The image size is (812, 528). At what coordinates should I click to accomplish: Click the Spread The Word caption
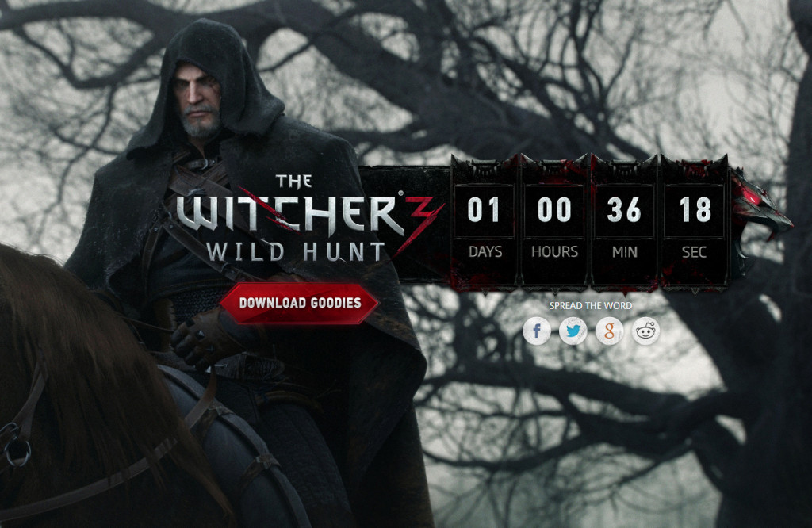coord(590,306)
